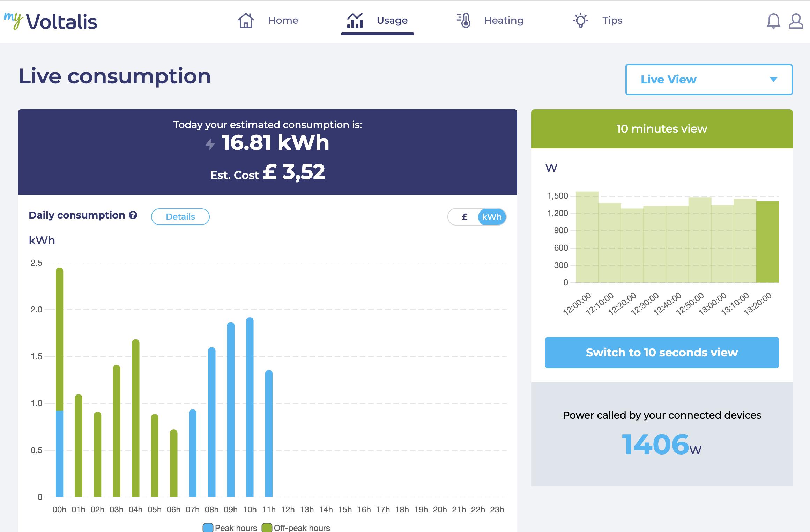The width and height of the screenshot is (810, 532).
Task: Select the kWh unit toggle
Action: coord(492,217)
